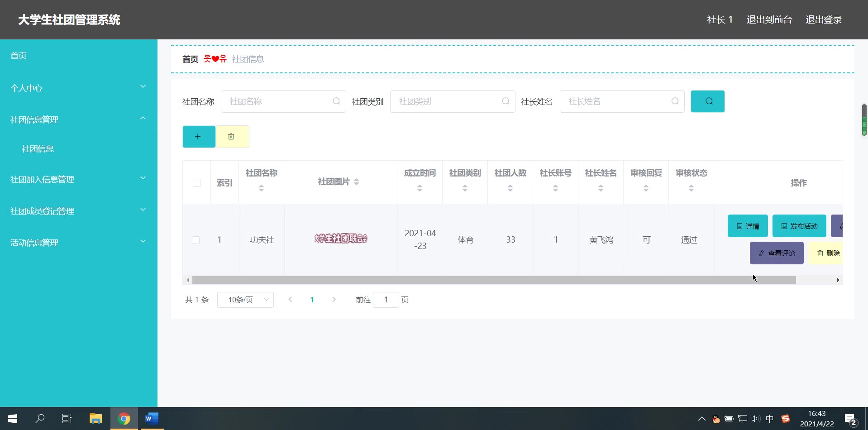868x430 pixels.
Task: Select 首页 in the left sidebar
Action: 19,56
